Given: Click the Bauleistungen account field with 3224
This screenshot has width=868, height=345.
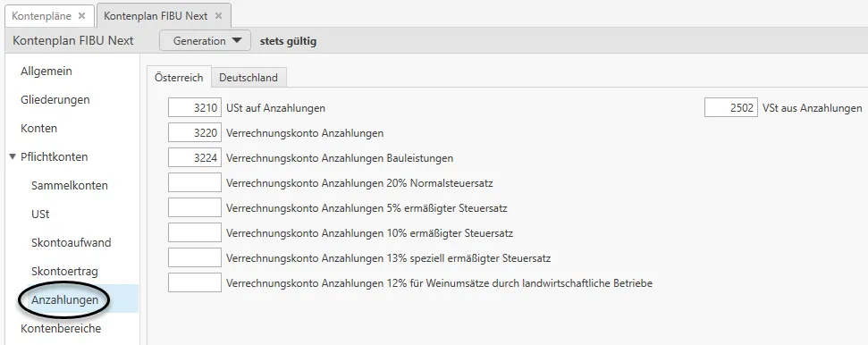Looking at the screenshot, I should (x=195, y=158).
